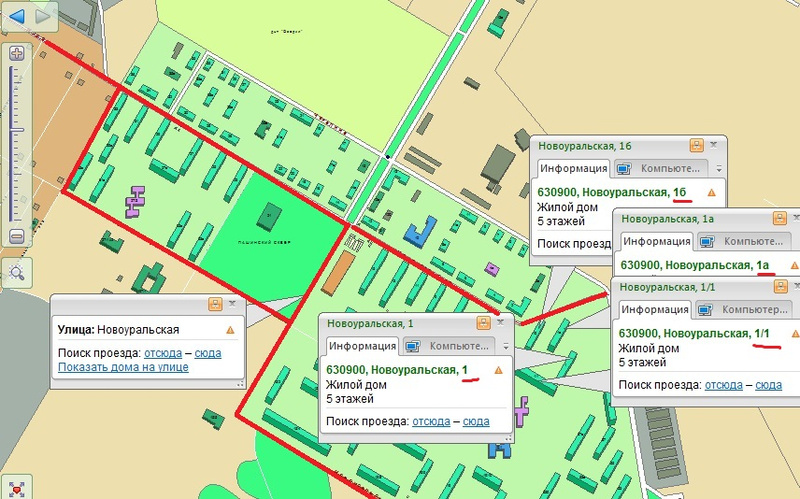Activate the magnifier zoom-area tool
The height and width of the screenshot is (499, 800).
pos(16,272)
